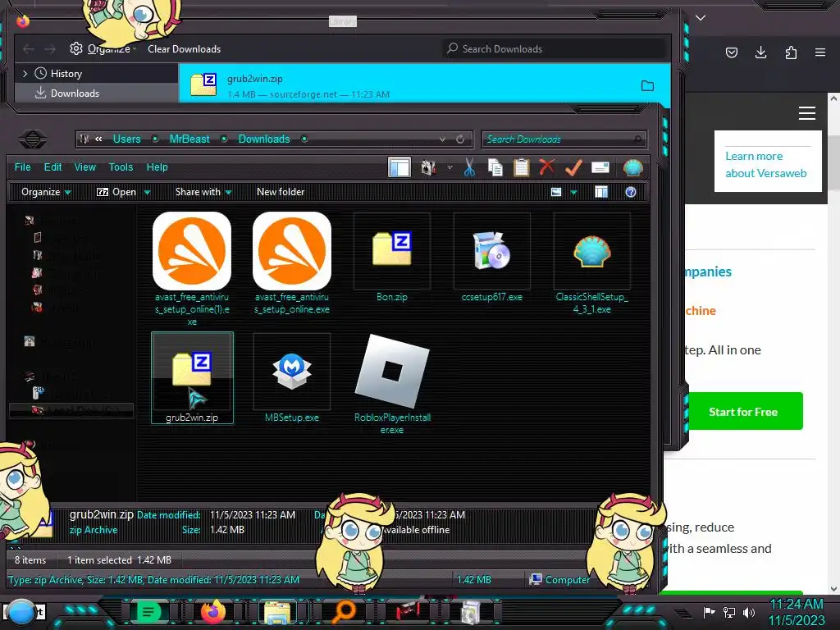Click the Start for Free button

tap(743, 412)
